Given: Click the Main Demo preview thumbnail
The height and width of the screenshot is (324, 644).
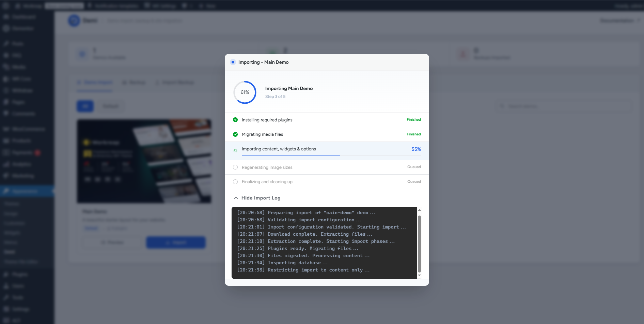Looking at the screenshot, I should click(x=144, y=161).
